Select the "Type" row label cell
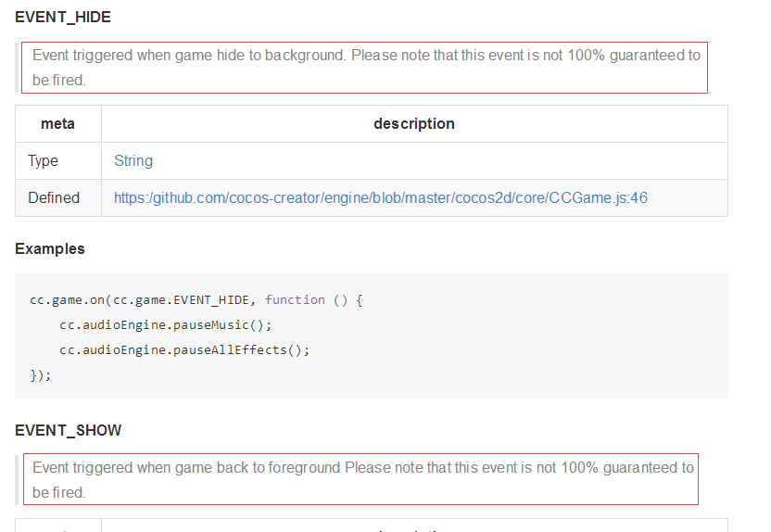The height and width of the screenshot is (532, 771). (44, 160)
